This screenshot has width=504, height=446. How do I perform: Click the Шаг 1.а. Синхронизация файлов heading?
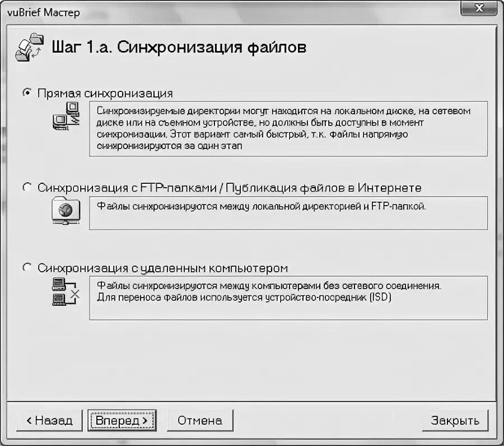(179, 47)
